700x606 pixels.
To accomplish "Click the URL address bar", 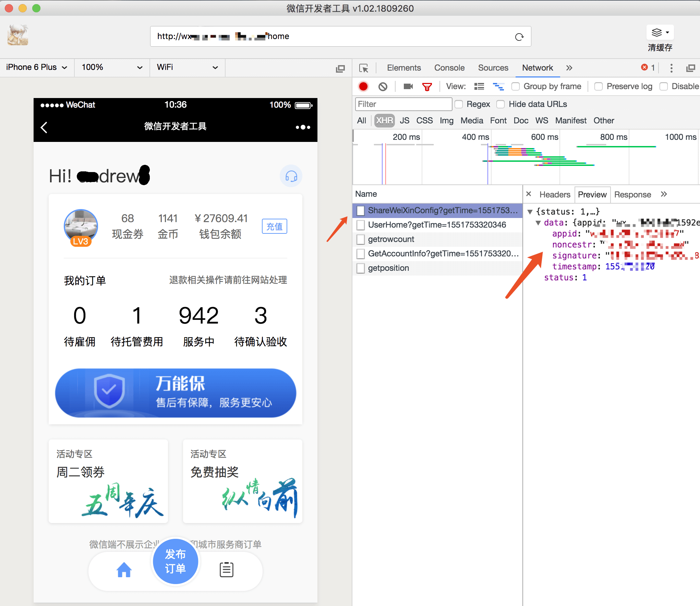I will coord(341,36).
